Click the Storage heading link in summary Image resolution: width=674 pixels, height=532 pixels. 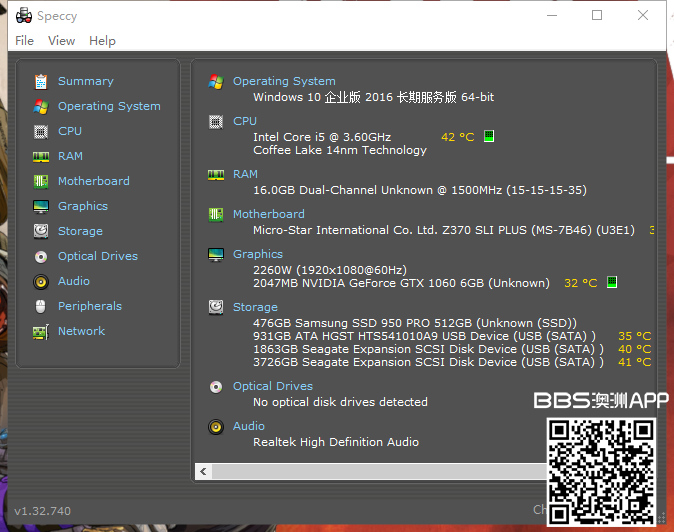255,307
